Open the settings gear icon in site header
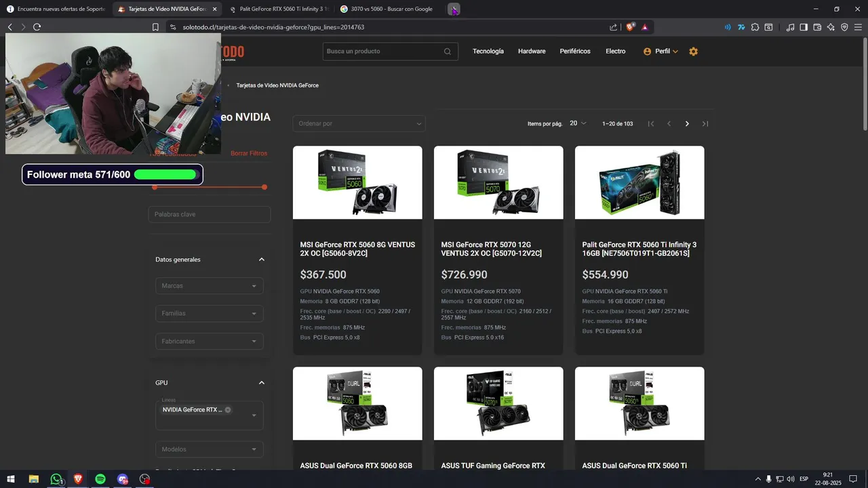Viewport: 868px width, 488px height. tap(693, 52)
